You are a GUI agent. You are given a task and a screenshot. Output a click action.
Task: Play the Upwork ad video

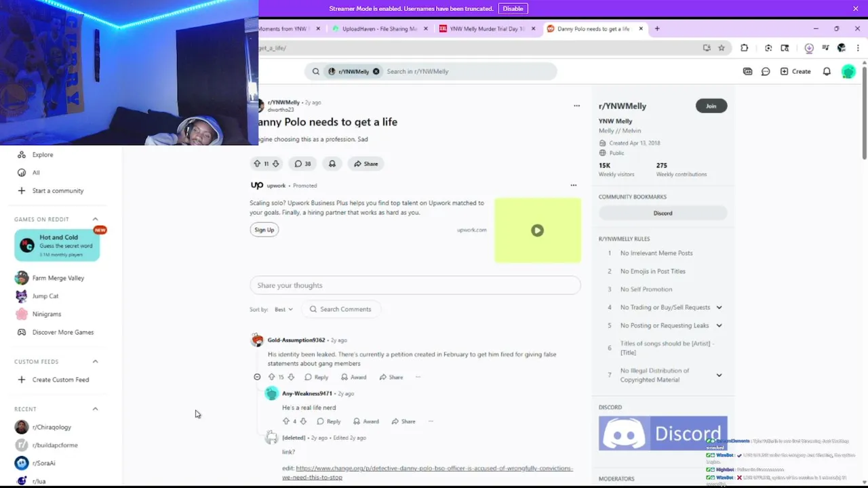(537, 230)
